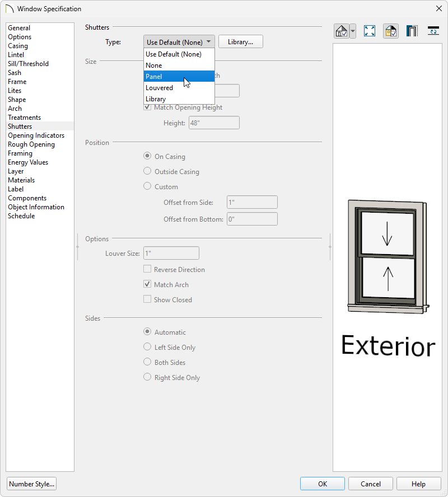Screen dimensions: 448x497
Task: Click the window preview thumbnail
Action: click(x=388, y=257)
